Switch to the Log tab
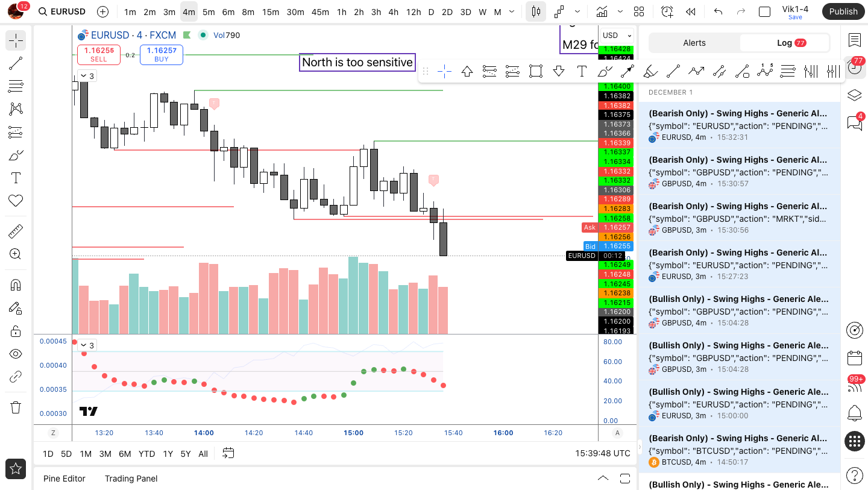 coord(784,43)
